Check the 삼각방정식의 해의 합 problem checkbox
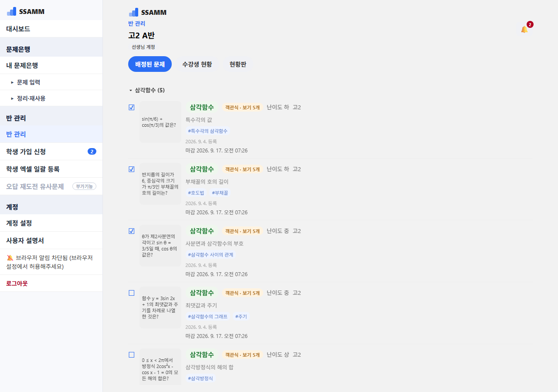 [132, 355]
